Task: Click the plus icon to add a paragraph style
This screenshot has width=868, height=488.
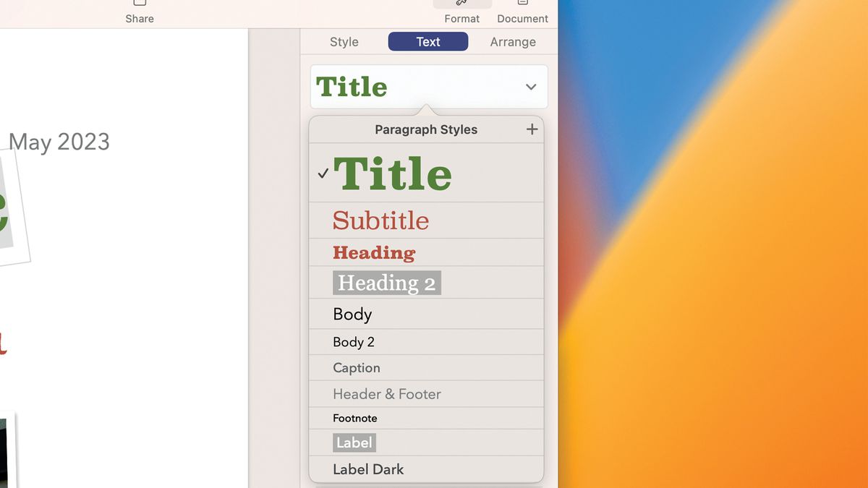Action: 532,129
